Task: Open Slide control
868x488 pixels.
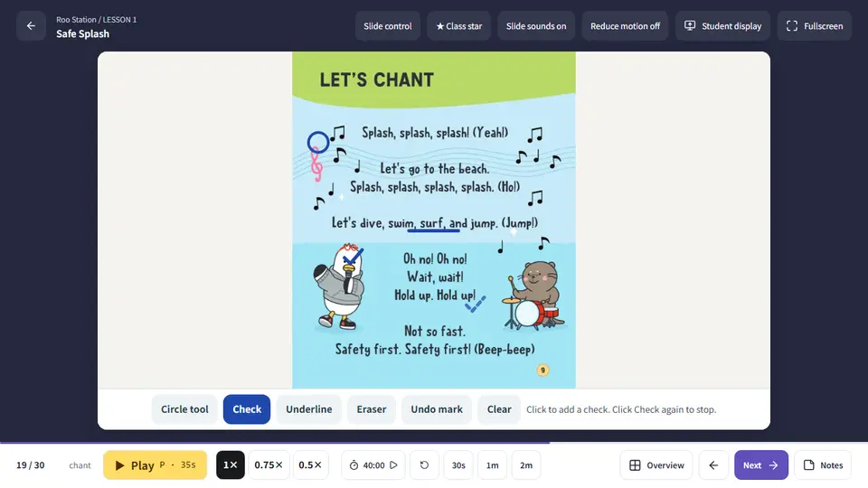Action: point(388,26)
